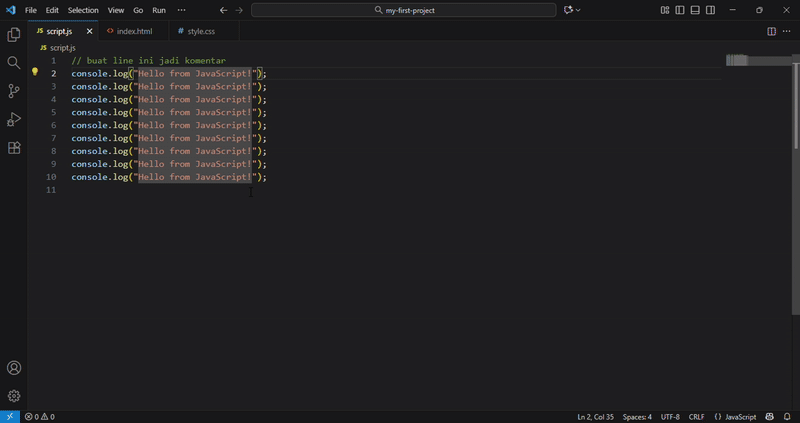
Task: Open the Source Control view
Action: (x=14, y=91)
